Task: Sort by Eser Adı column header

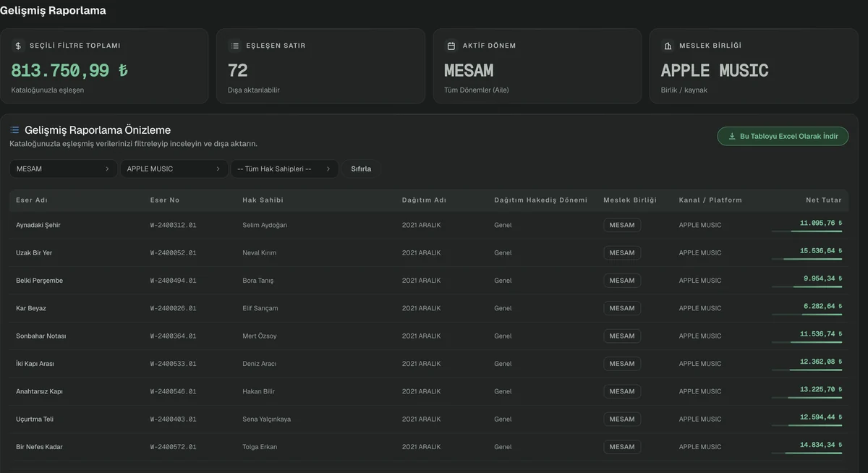Action: (x=32, y=200)
